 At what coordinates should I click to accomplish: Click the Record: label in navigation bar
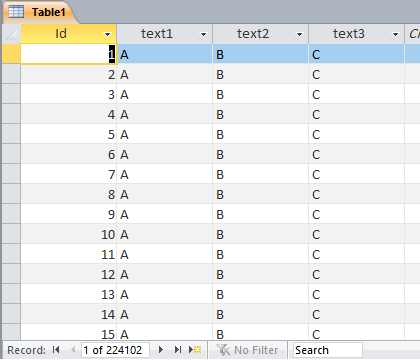(x=26, y=350)
